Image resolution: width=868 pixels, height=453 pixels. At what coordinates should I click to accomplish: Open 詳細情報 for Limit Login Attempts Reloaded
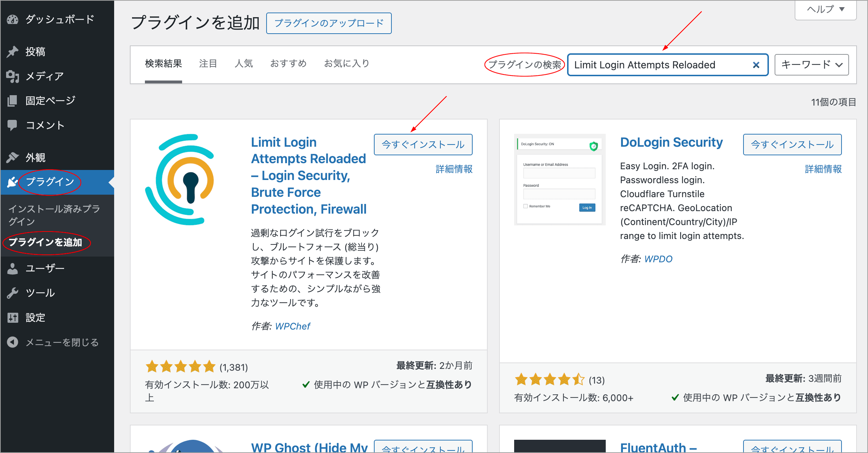454,169
